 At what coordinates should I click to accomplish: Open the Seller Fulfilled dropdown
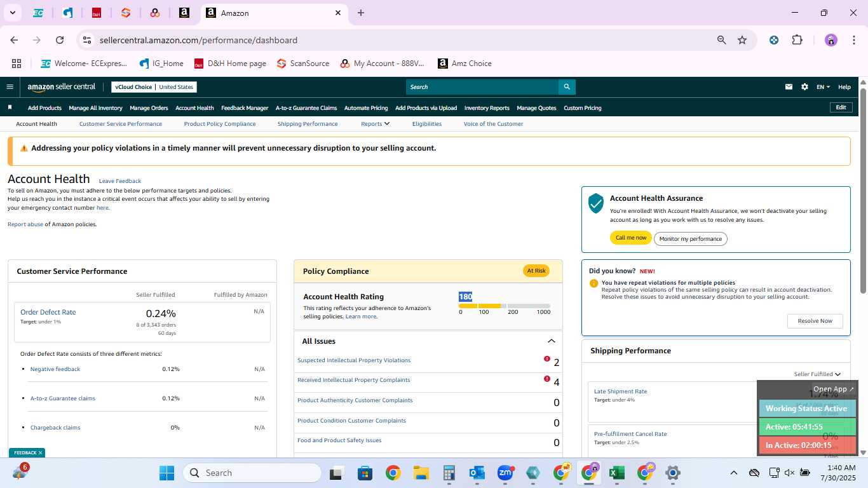pyautogui.click(x=817, y=374)
